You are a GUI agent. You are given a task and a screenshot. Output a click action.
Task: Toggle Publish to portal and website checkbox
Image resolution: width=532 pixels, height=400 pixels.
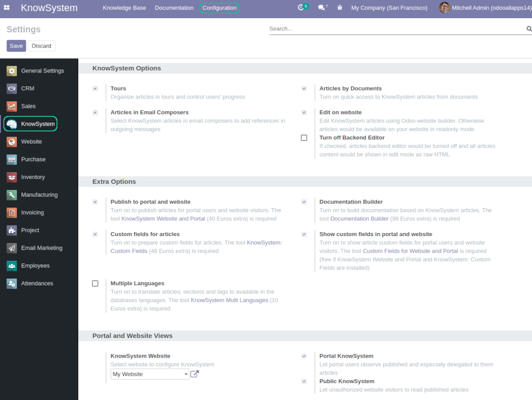click(x=95, y=202)
